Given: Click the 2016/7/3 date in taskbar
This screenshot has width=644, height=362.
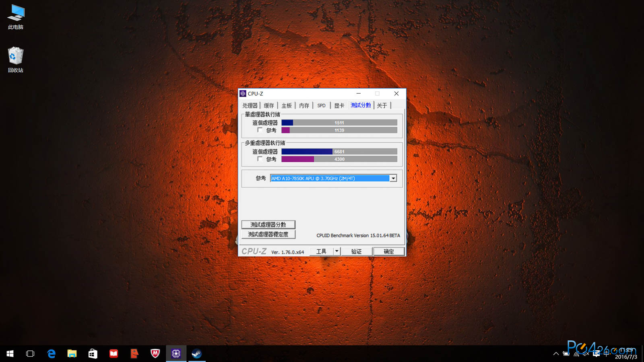Looking at the screenshot, I should 626,357.
